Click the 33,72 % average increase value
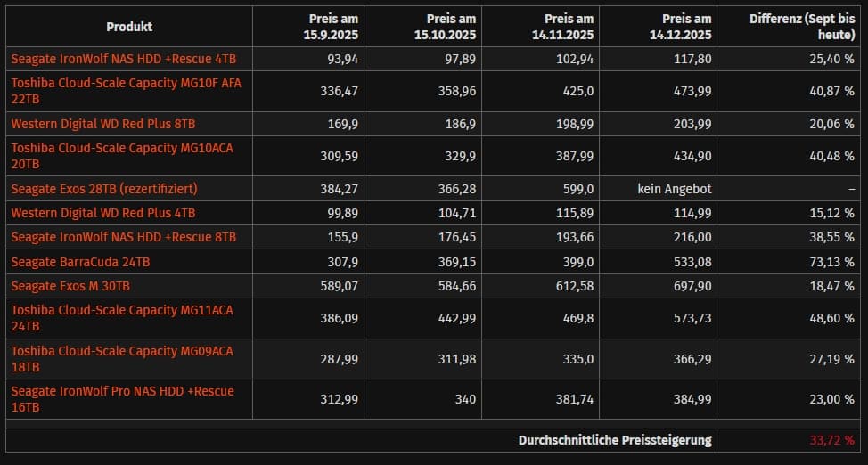The height and width of the screenshot is (465, 868). [831, 440]
